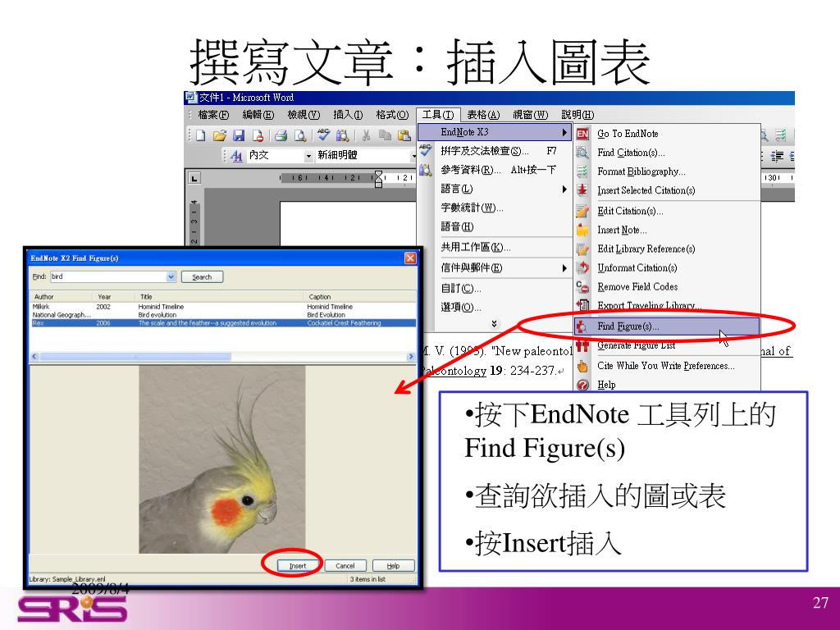Open the 視窗(W) menu
The width and height of the screenshot is (840, 630).
(531, 115)
